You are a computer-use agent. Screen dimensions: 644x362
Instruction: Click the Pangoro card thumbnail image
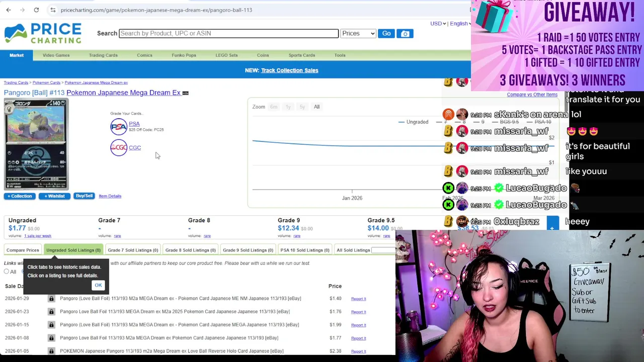(x=36, y=145)
